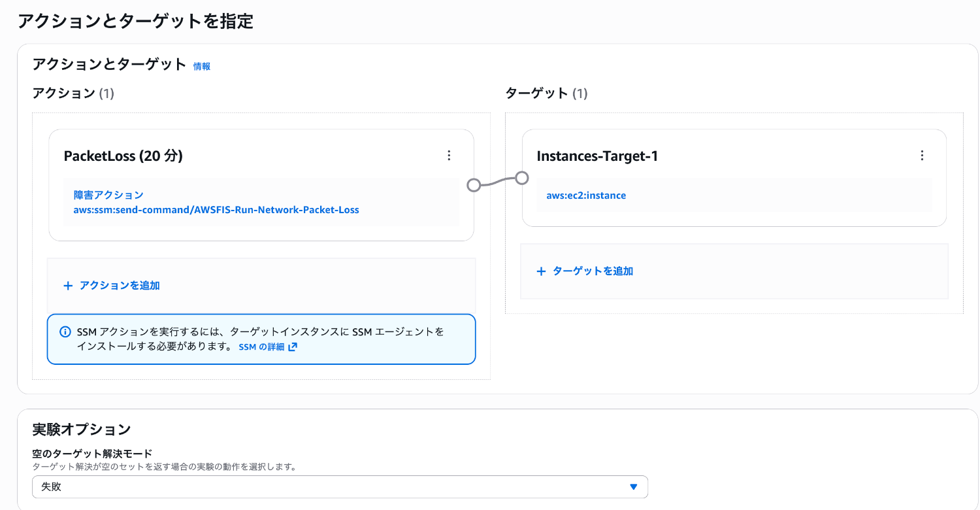
Task: Click the connector line between action and target
Action: pyautogui.click(x=498, y=181)
